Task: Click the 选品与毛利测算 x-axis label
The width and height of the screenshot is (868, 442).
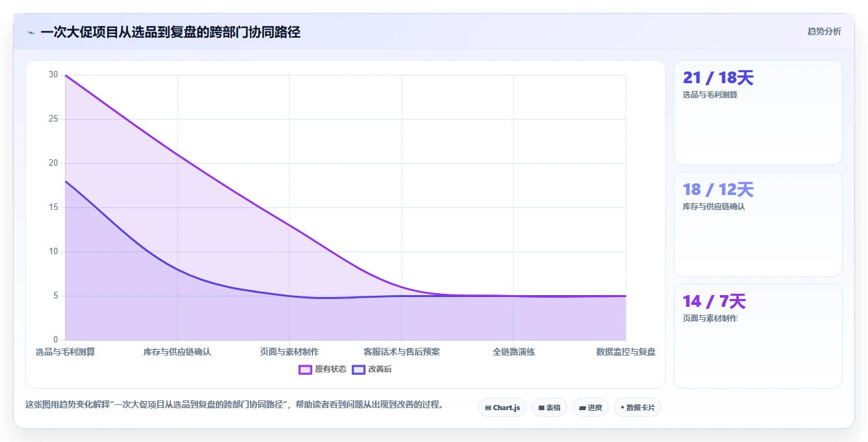Action: tap(66, 352)
